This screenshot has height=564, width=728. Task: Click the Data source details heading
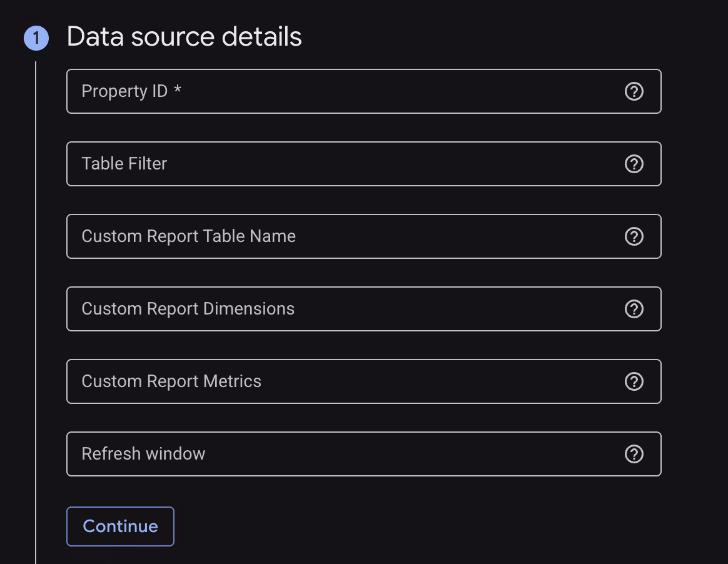(x=185, y=37)
